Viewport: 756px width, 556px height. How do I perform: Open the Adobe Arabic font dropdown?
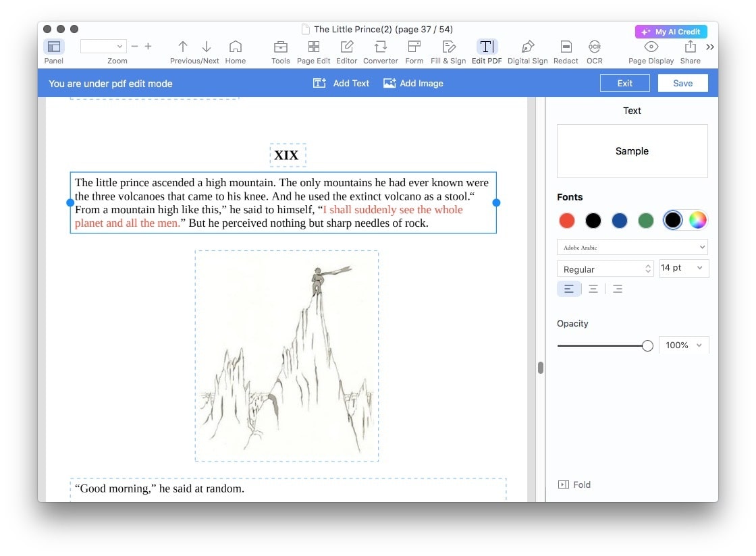point(632,247)
